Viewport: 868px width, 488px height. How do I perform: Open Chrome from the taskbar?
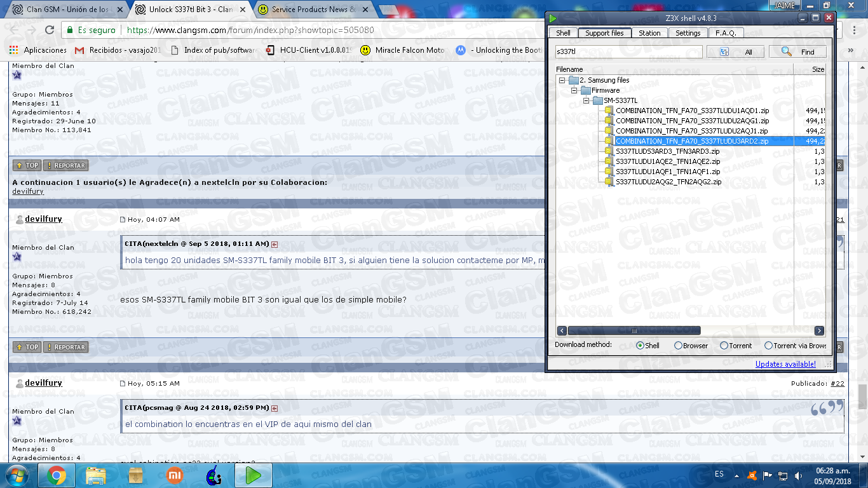pyautogui.click(x=56, y=475)
